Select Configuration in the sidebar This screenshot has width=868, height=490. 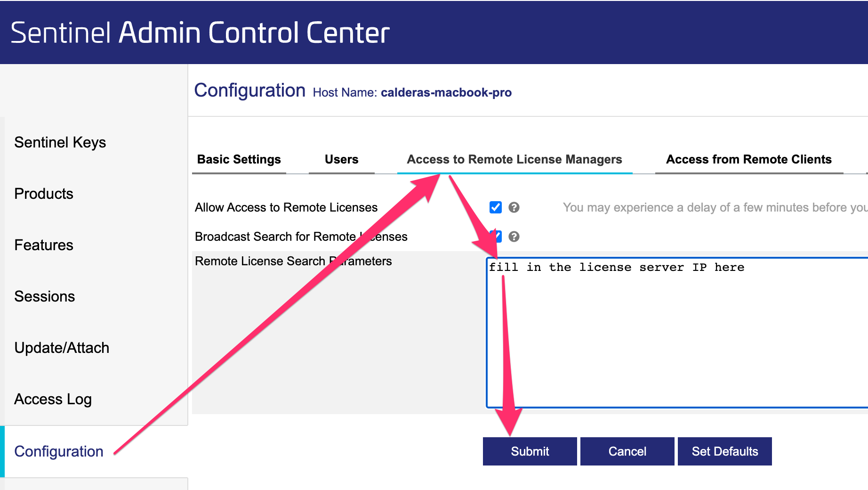pyautogui.click(x=59, y=451)
